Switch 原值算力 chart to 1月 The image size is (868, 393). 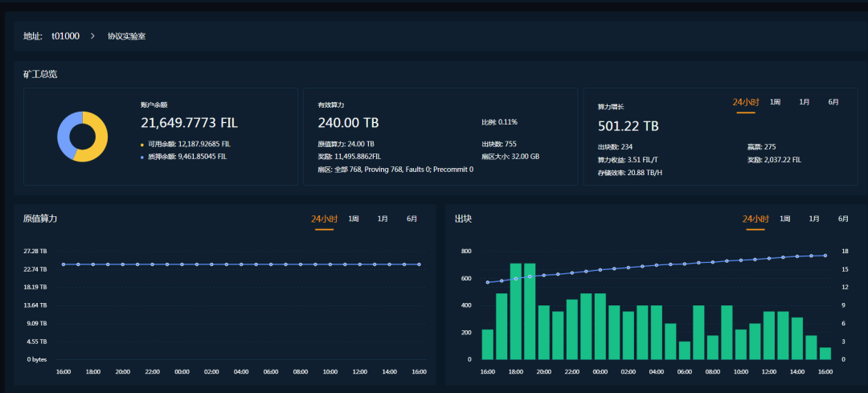pos(383,219)
